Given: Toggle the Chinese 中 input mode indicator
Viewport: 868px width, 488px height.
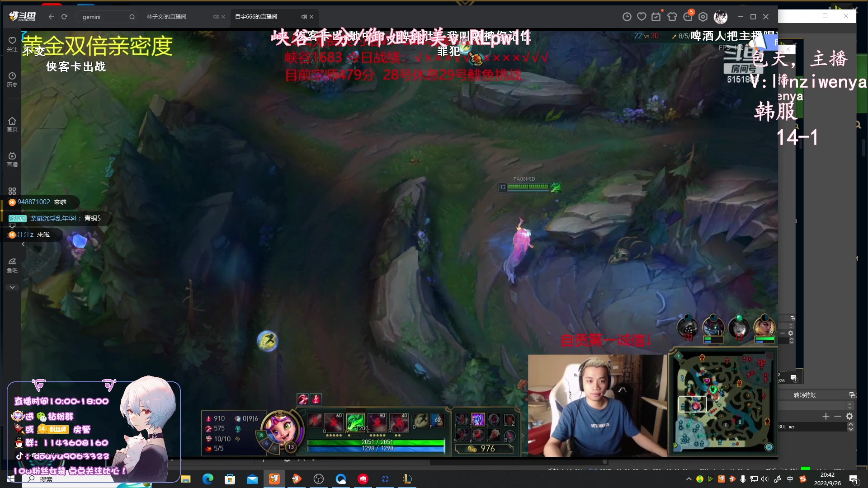Looking at the screenshot, I should click(790, 479).
